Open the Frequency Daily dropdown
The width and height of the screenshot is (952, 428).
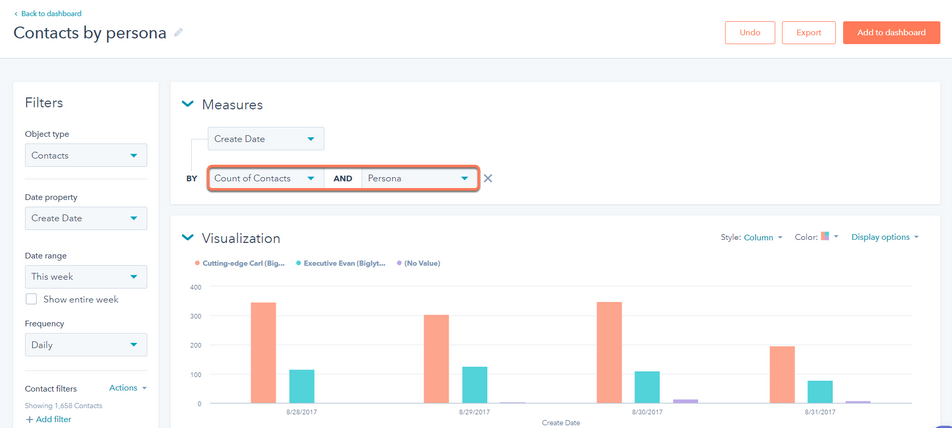86,345
